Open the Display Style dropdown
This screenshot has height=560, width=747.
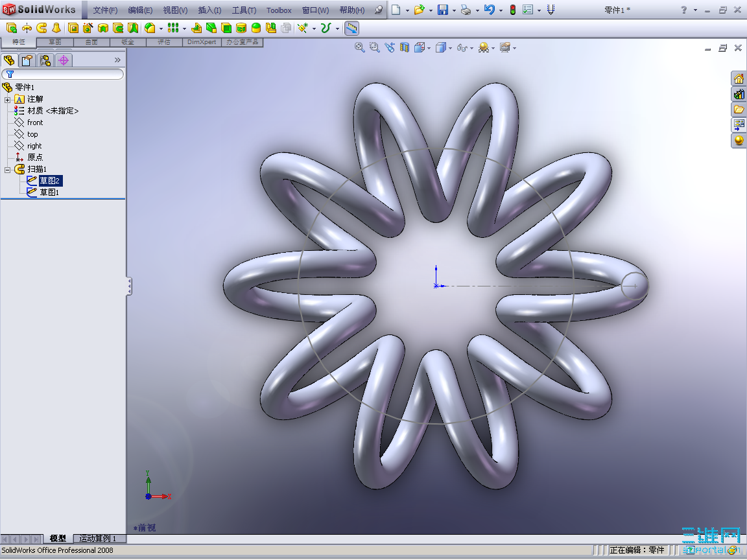tap(444, 47)
